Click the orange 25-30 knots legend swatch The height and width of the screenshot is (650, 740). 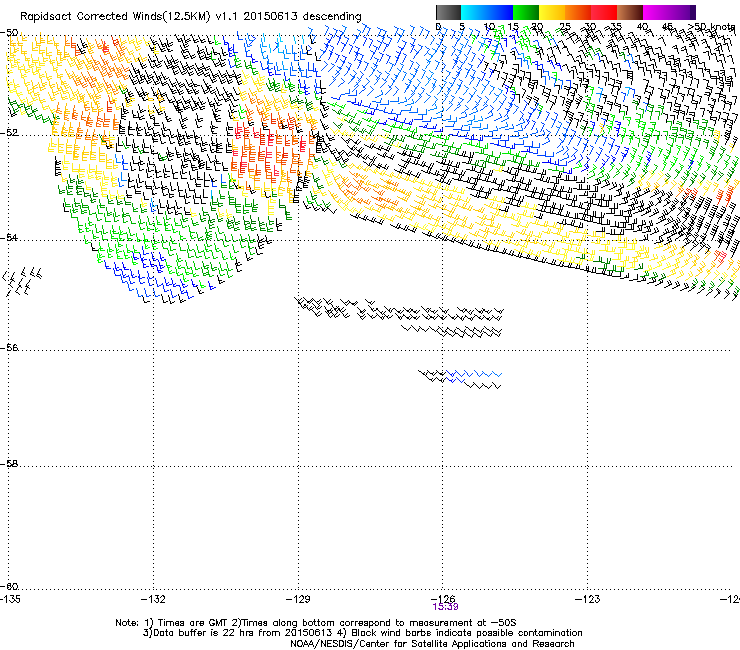pyautogui.click(x=578, y=12)
